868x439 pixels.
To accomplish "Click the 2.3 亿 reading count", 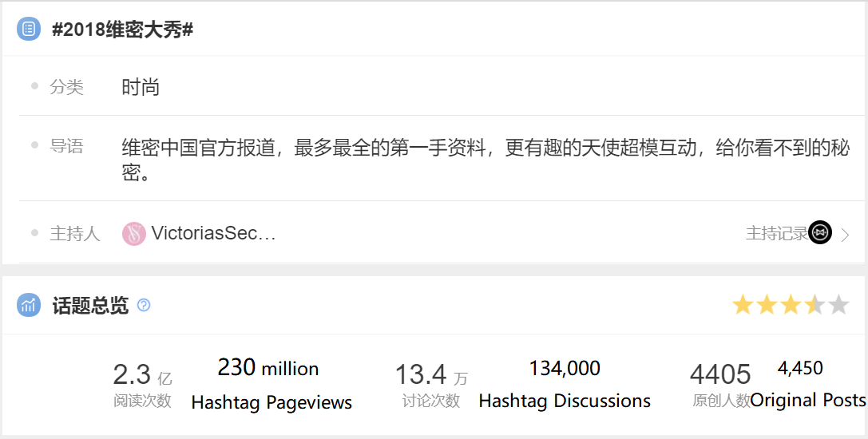I will [142, 375].
